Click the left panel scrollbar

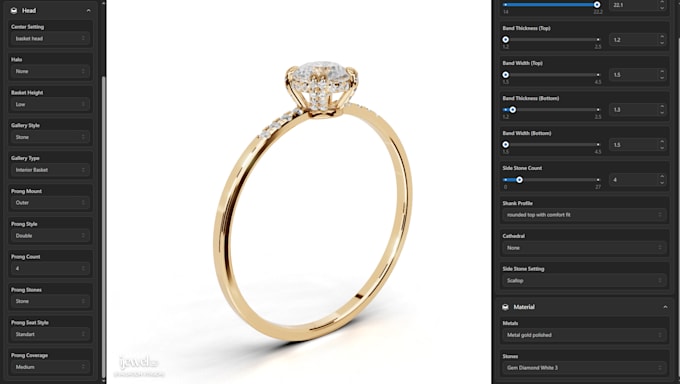point(103,226)
